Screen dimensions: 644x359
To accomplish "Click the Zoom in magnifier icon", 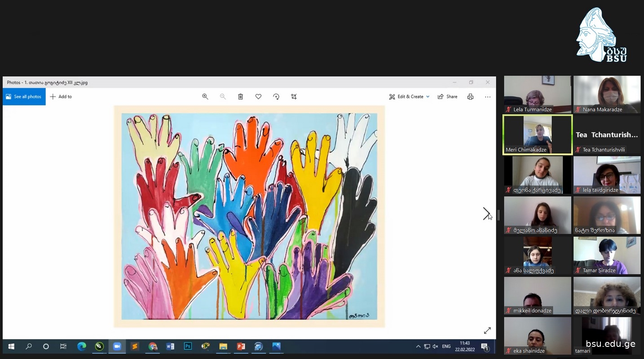I will click(x=205, y=96).
